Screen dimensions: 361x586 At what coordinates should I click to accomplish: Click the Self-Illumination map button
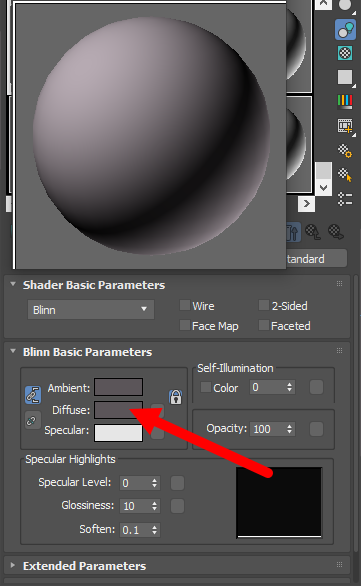(317, 388)
